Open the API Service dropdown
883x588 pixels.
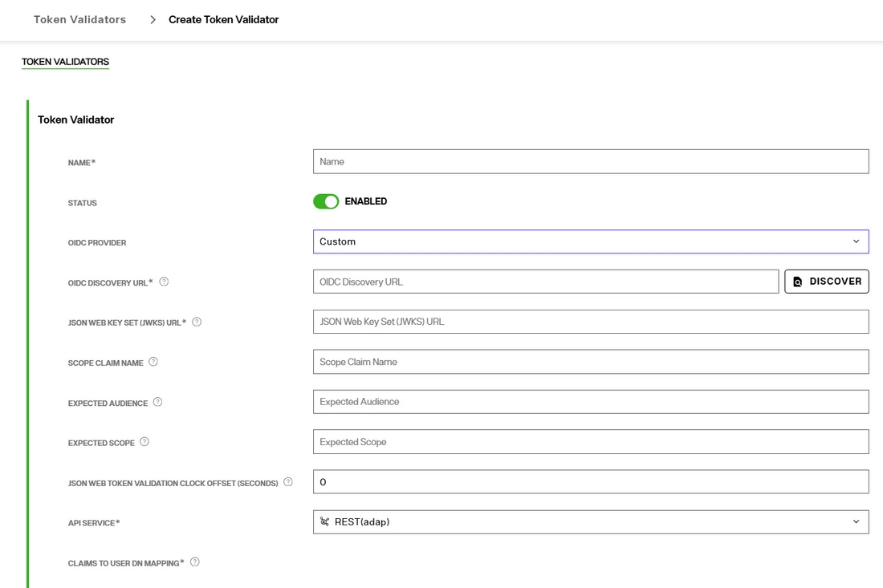(591, 521)
